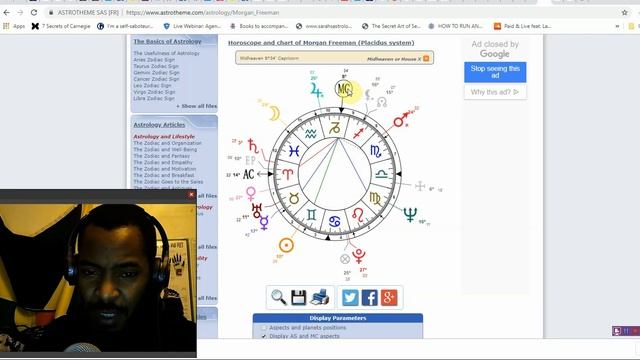Open the Libra Zodiac Sign link

tap(154, 98)
